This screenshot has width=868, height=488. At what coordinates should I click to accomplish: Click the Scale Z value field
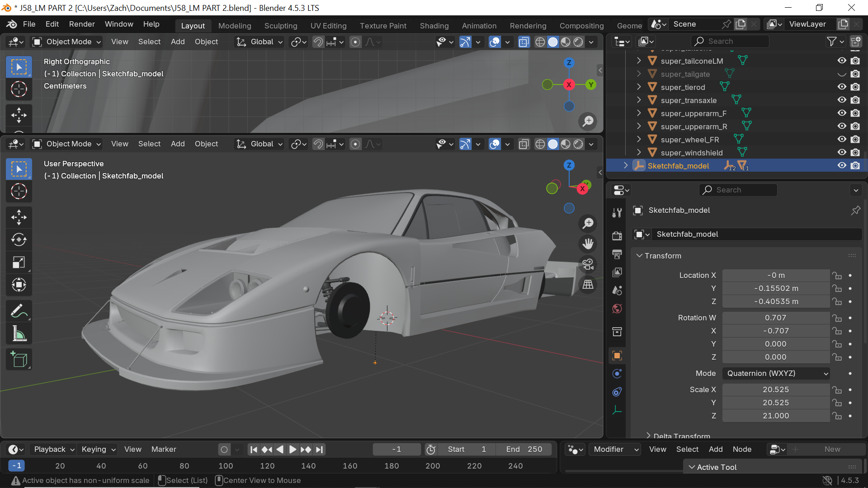coord(776,416)
